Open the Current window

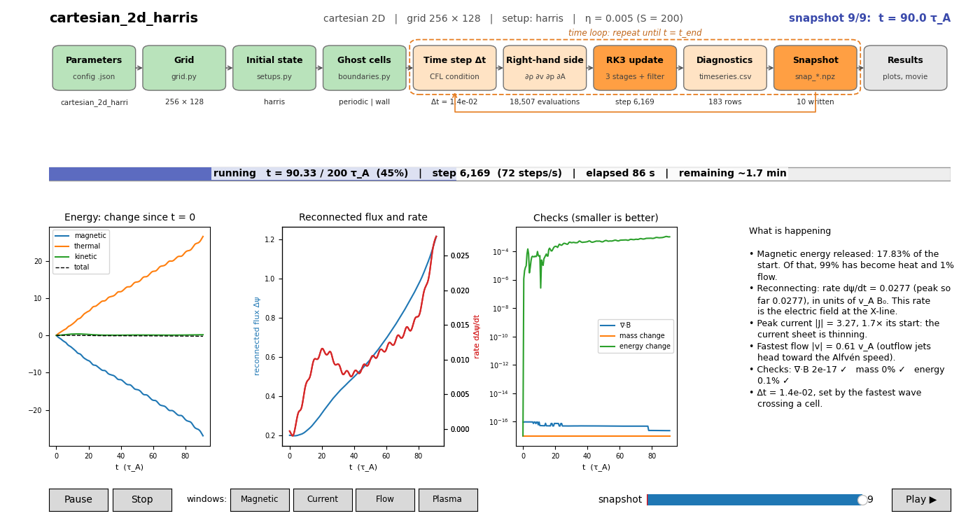pyautogui.click(x=323, y=500)
